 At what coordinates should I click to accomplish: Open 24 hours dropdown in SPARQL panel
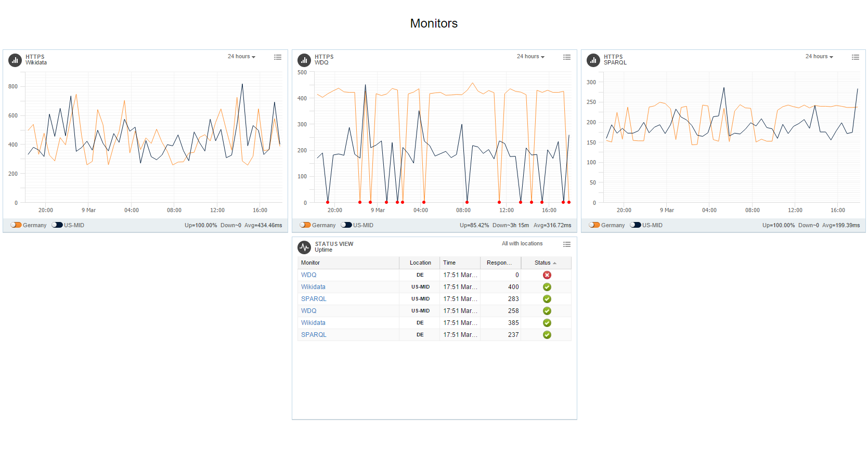pyautogui.click(x=819, y=57)
